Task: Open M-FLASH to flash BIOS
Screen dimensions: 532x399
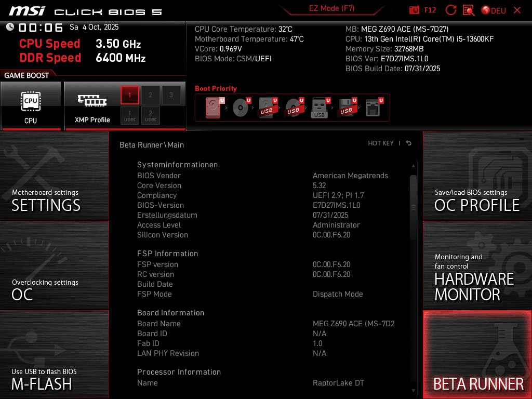Action: tap(54, 354)
